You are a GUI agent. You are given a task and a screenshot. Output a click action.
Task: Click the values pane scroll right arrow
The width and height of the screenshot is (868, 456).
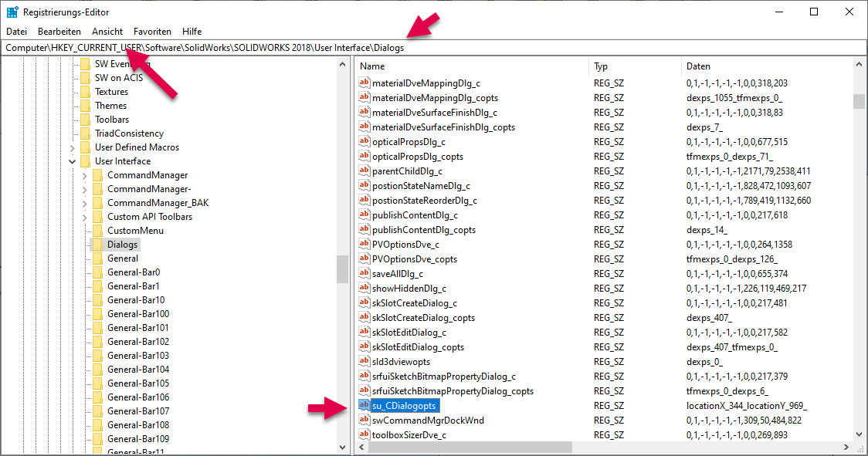point(846,448)
